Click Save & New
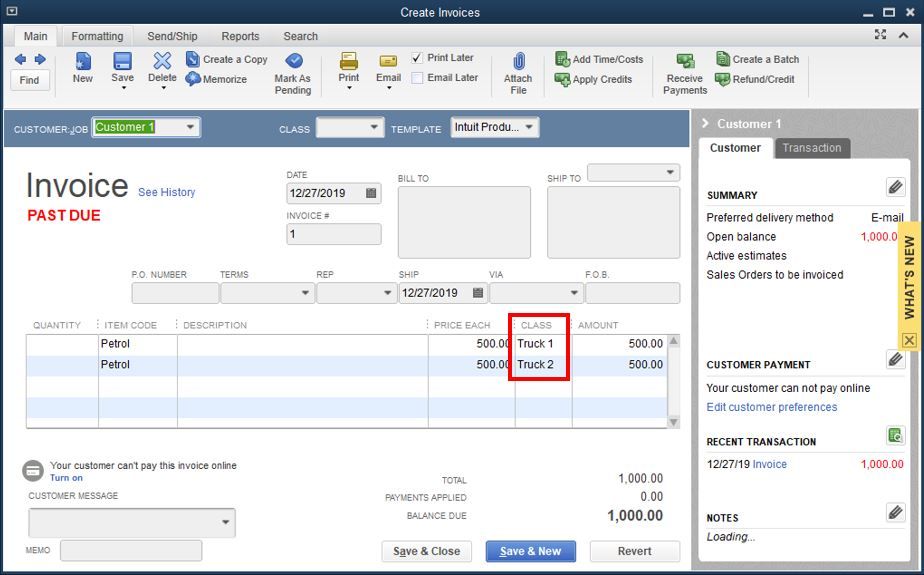The image size is (924, 575). (x=530, y=551)
